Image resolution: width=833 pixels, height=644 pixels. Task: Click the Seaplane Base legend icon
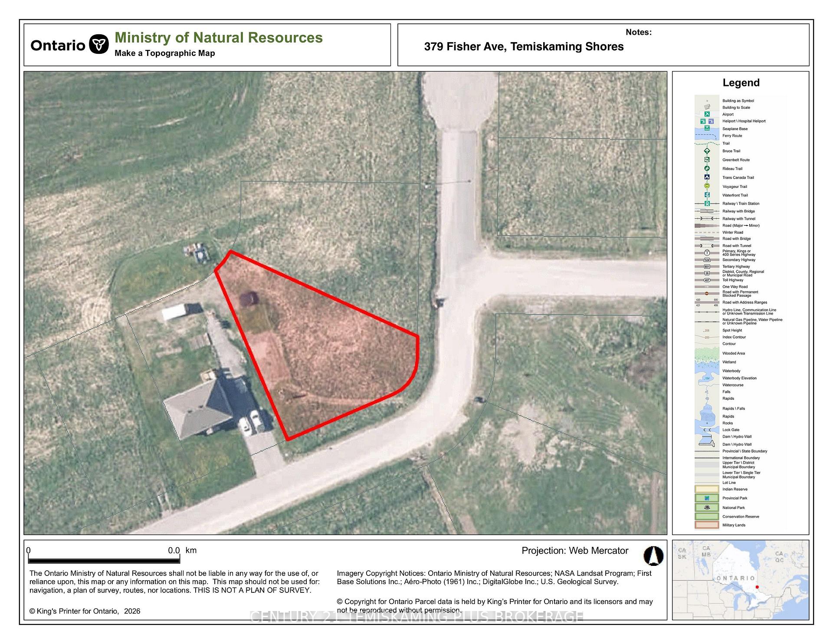pos(707,128)
